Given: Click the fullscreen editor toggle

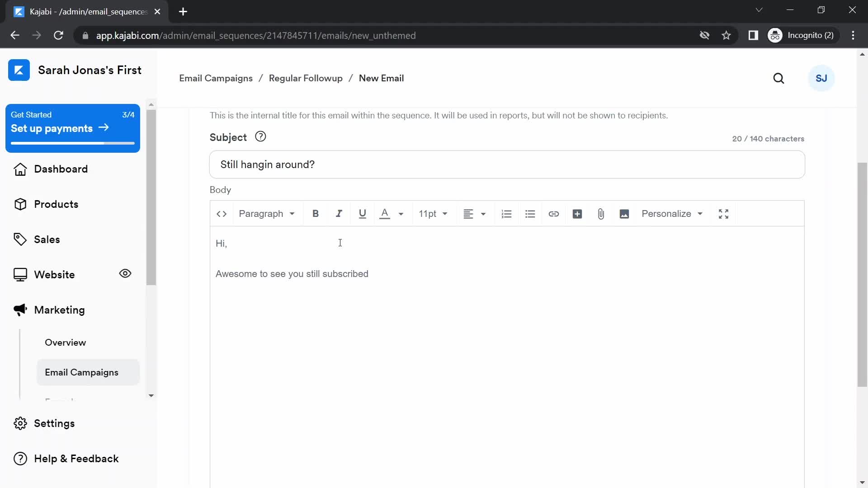Looking at the screenshot, I should pos(723,213).
